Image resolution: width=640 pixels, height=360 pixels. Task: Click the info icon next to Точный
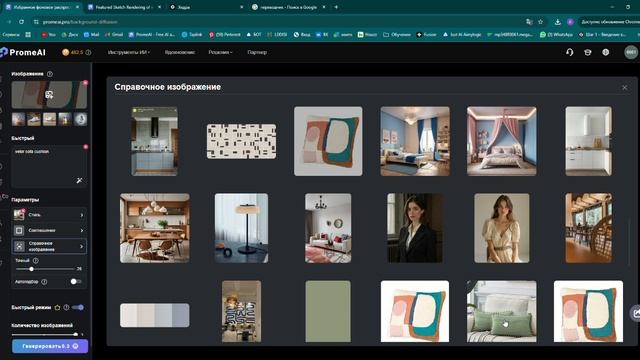tap(36, 260)
